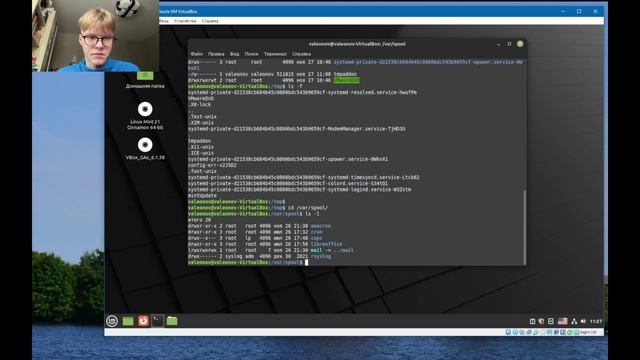The image size is (640, 360).
Task: Click the terminal window scrollbar thumb
Action: 524,227
